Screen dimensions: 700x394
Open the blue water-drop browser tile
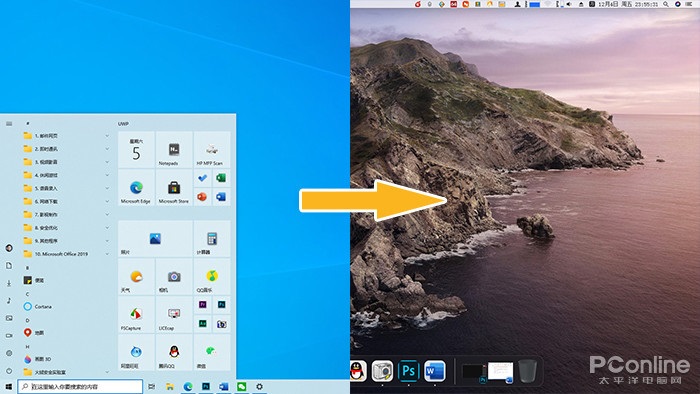point(136,352)
